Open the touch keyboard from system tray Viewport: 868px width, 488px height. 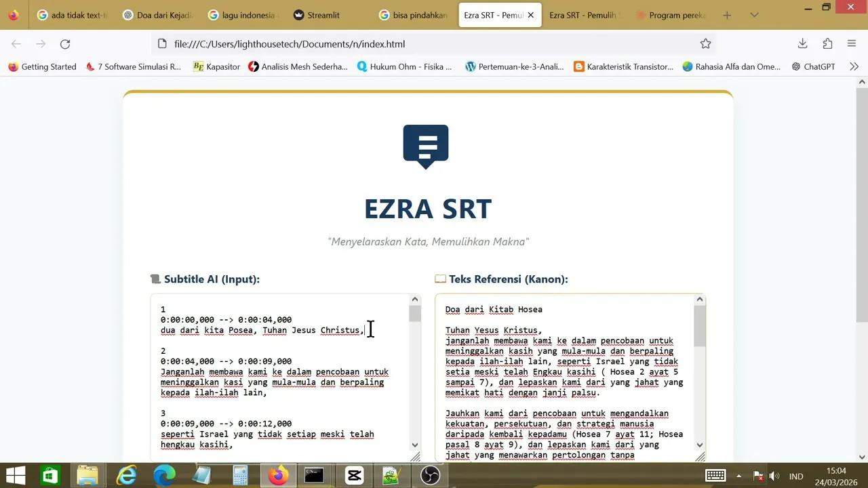715,476
